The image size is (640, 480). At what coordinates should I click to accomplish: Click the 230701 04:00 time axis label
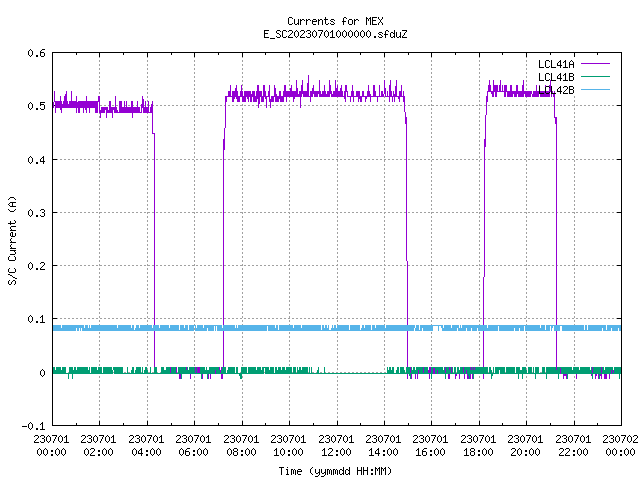pos(146,445)
